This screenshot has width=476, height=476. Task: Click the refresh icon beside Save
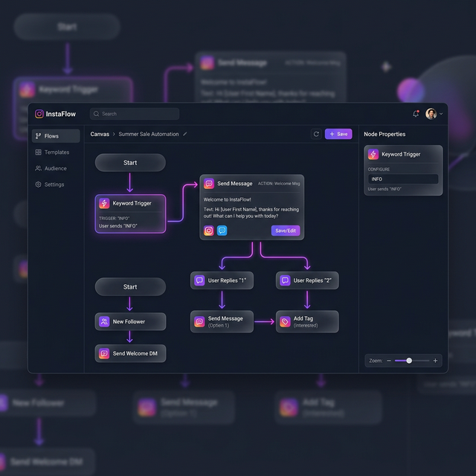(x=316, y=134)
